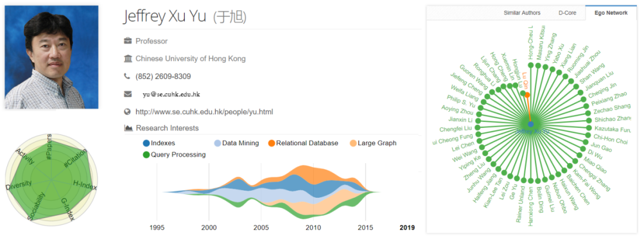Click the Indexes blue legend swatch
This screenshot has height=239, width=644.
(146, 143)
